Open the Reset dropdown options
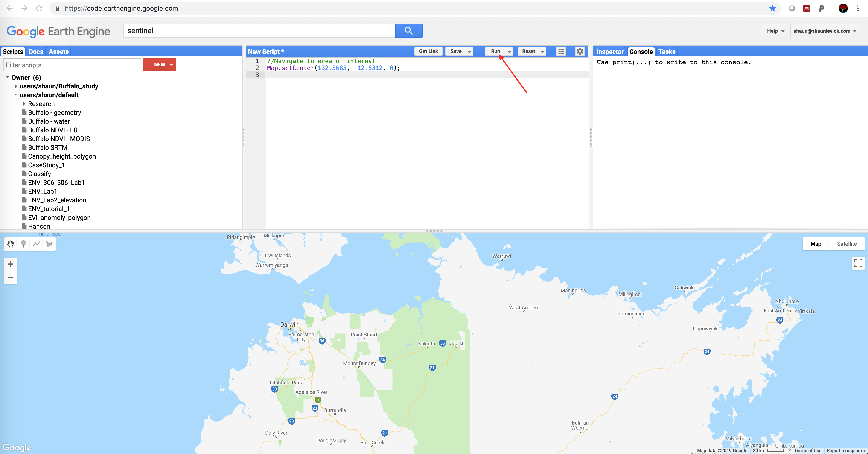Image resolution: width=868 pixels, height=454 pixels. click(542, 51)
